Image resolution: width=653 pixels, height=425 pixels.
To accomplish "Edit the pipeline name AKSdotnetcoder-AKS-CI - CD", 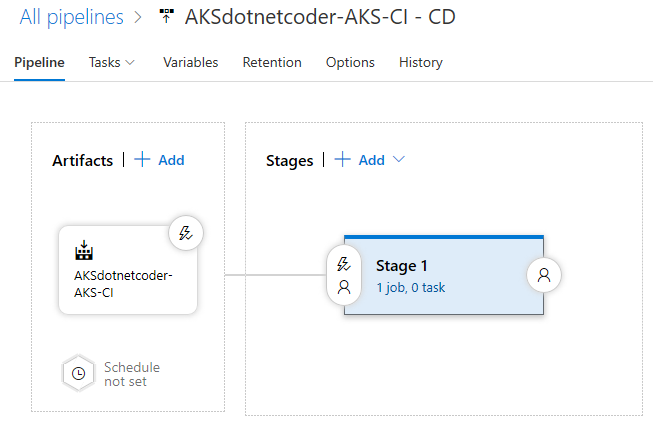I will (x=320, y=17).
